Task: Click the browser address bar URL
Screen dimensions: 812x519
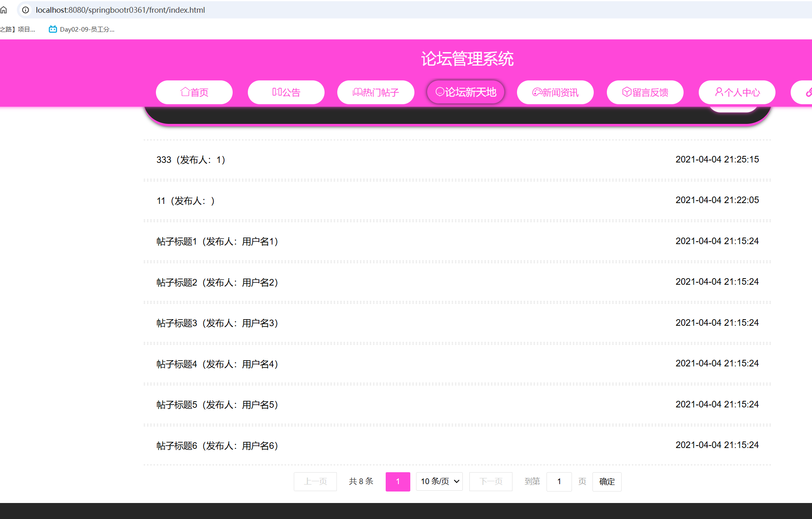Action: tap(120, 10)
